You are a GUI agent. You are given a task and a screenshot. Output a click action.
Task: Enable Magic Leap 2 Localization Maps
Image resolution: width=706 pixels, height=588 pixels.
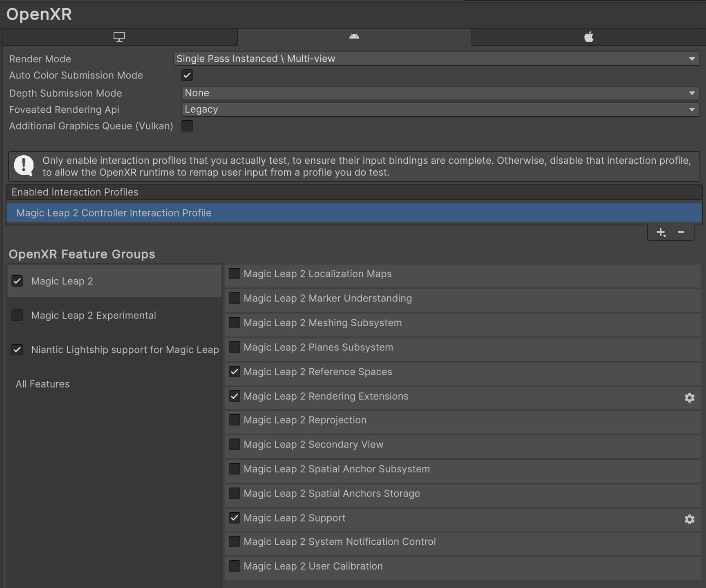(x=235, y=274)
